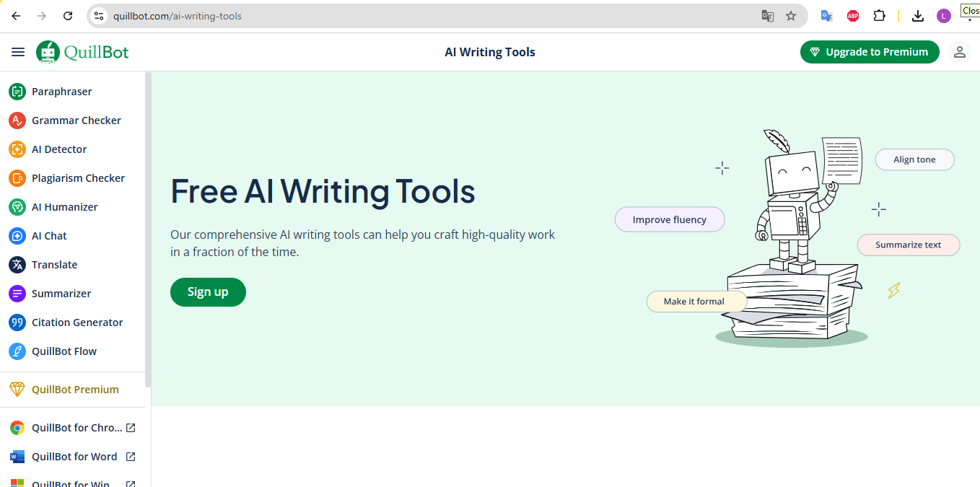Select Translate in the sidebar

click(x=55, y=265)
